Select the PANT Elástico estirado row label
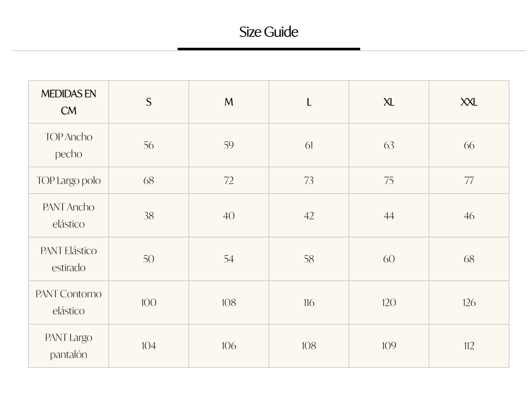Screen dimensions: 532x402 point(68,259)
